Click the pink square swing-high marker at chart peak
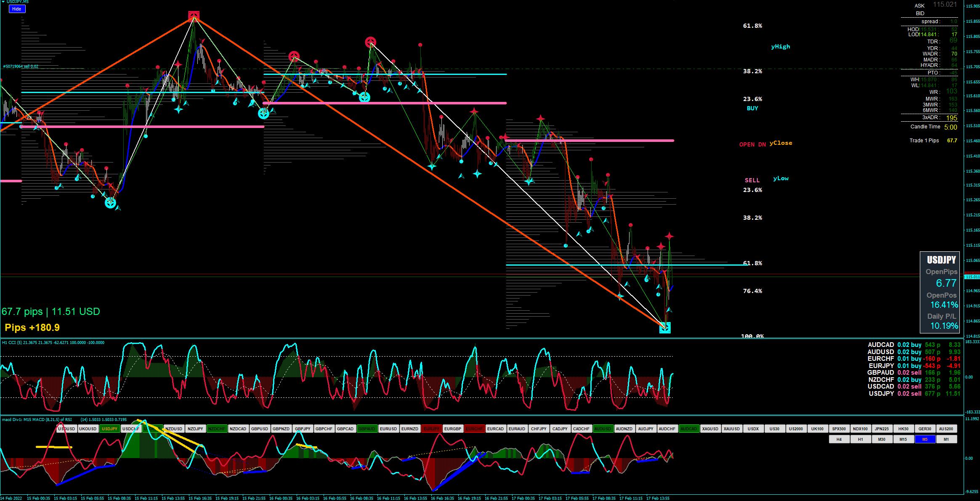This screenshot has height=501, width=980. tap(194, 16)
